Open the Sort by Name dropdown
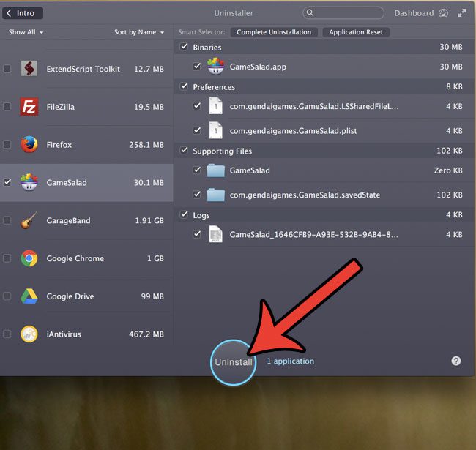Image resolution: width=476 pixels, height=450 pixels. [x=138, y=32]
